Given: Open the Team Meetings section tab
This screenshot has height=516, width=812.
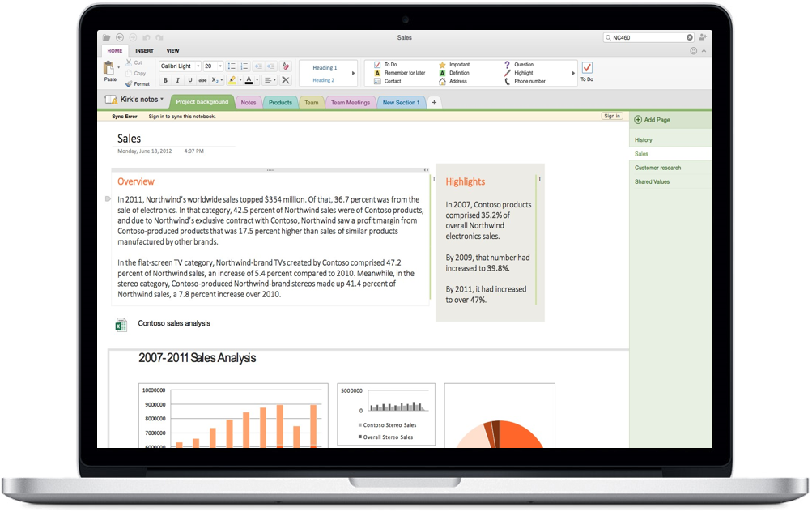Looking at the screenshot, I should point(351,103).
